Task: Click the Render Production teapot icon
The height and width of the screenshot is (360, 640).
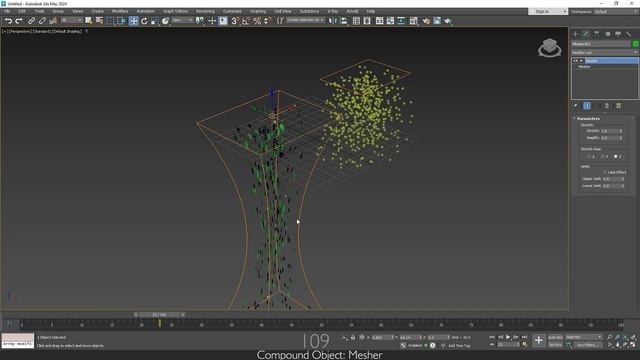Action: pos(448,20)
